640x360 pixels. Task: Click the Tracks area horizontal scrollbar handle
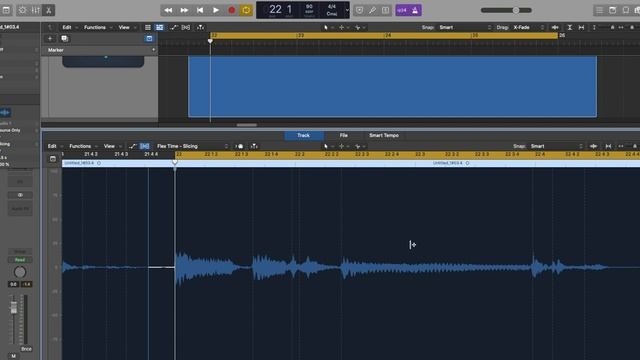coord(247,125)
